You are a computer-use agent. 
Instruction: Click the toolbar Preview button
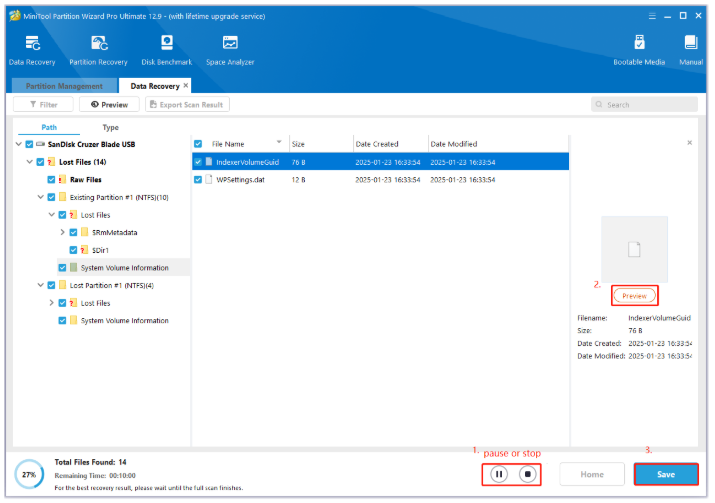coord(109,104)
